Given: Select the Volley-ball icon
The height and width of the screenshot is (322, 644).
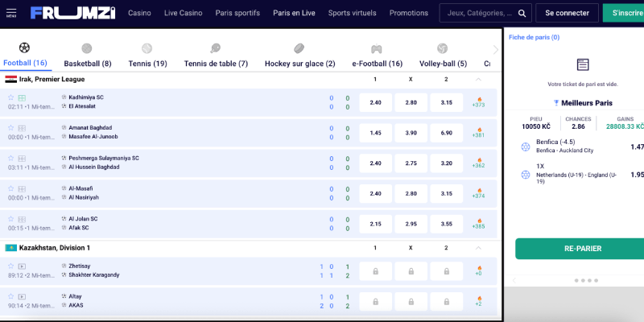Looking at the screenshot, I should pos(442,48).
